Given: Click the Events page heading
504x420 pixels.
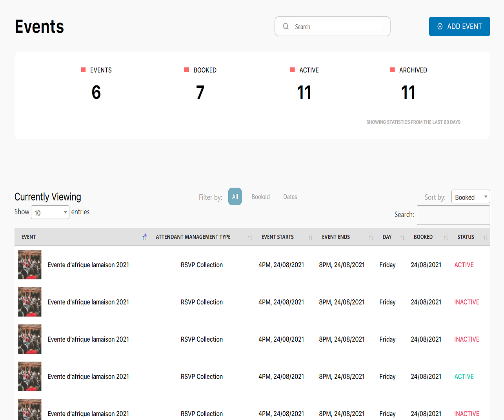Looking at the screenshot, I should [x=39, y=27].
